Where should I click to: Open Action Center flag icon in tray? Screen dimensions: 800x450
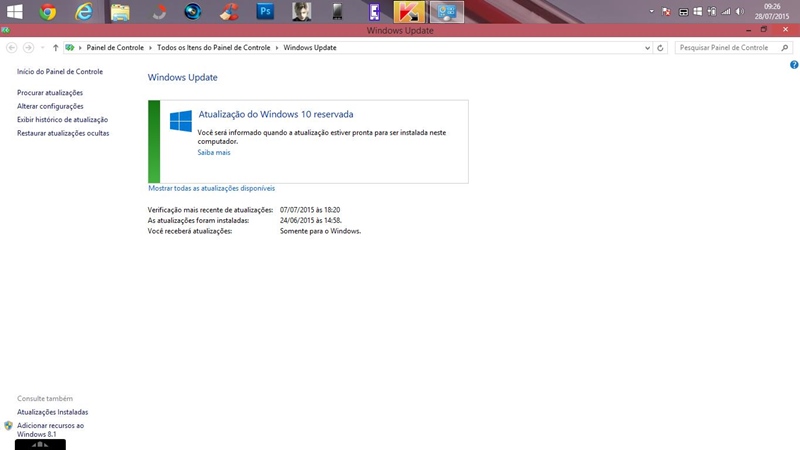click(x=666, y=12)
